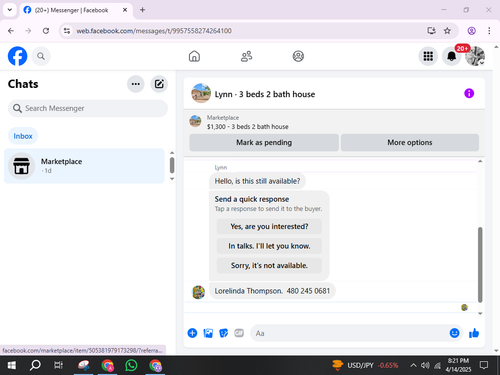Open Task View on taskbar

click(x=59, y=365)
